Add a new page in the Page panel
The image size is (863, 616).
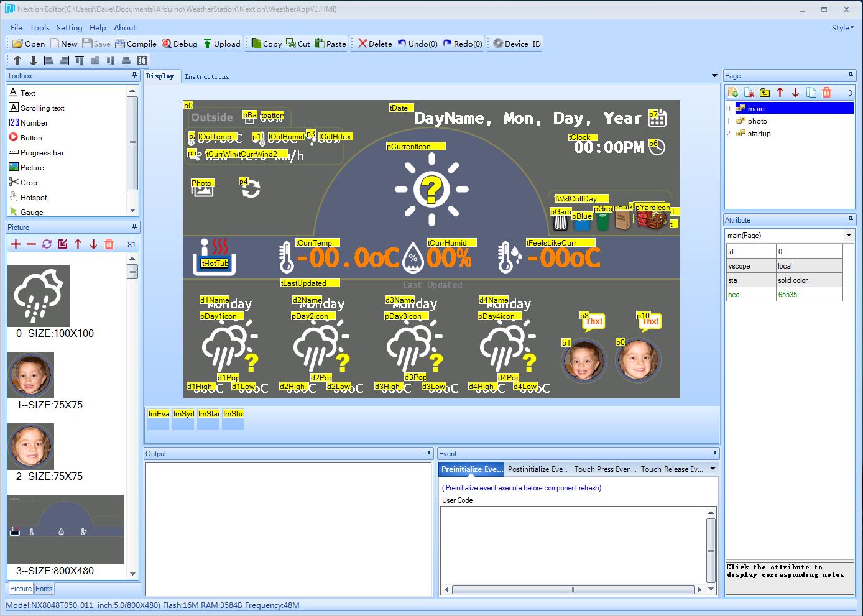(733, 93)
